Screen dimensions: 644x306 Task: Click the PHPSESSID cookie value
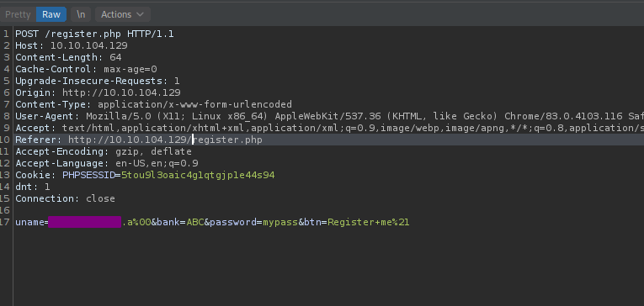click(198, 175)
